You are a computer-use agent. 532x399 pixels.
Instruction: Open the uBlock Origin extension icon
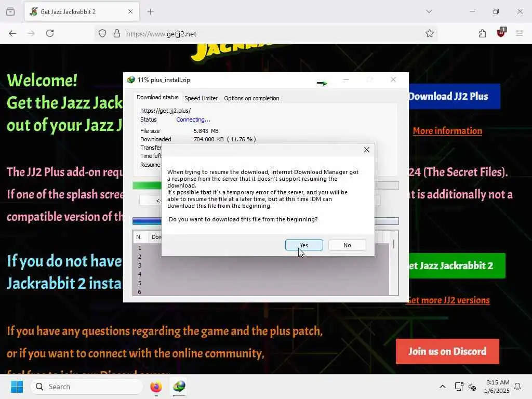point(501,33)
